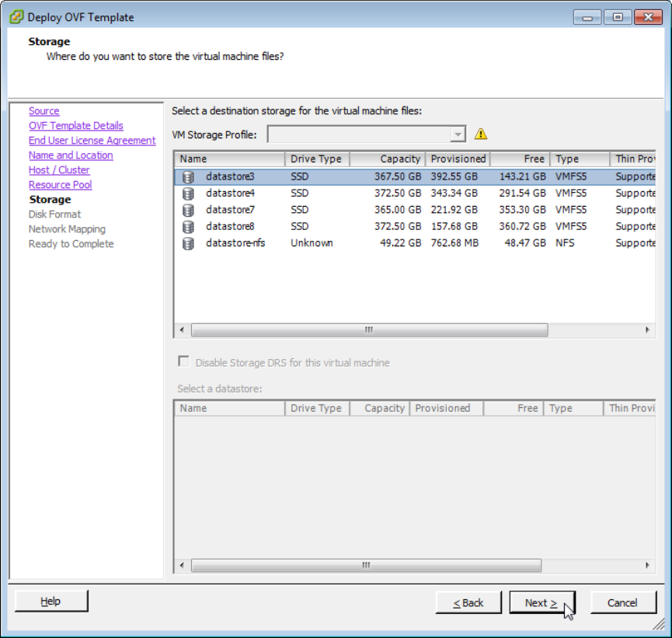This screenshot has height=638, width=672.
Task: Close the Deploy OVF Template window
Action: click(x=649, y=17)
